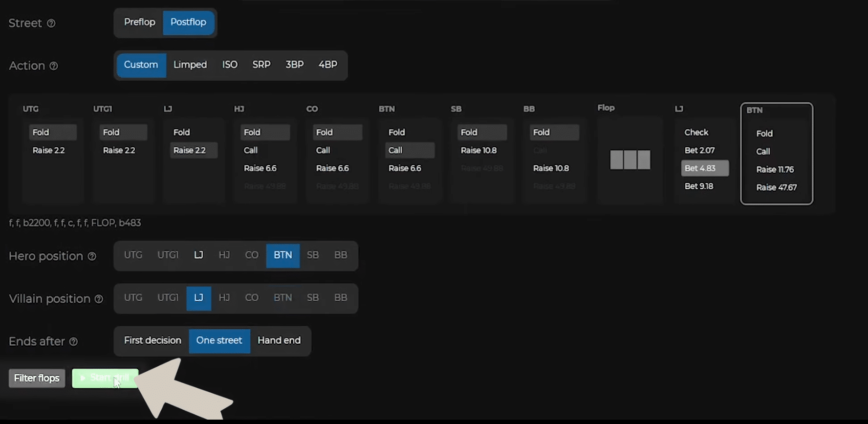Viewport: 868px width, 424px height.
Task: Click the flop cards placeholder
Action: point(630,160)
